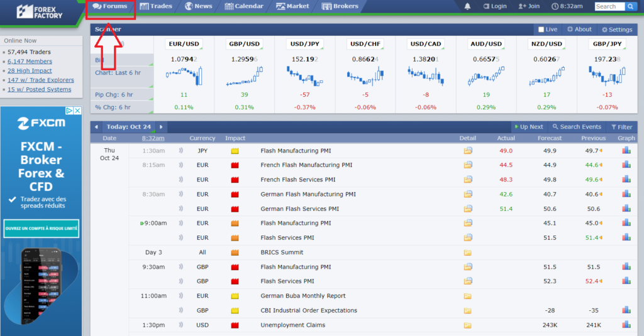Screen dimensions: 644x336
Task: Enable the Live checkbox in scanner
Action: [541, 30]
